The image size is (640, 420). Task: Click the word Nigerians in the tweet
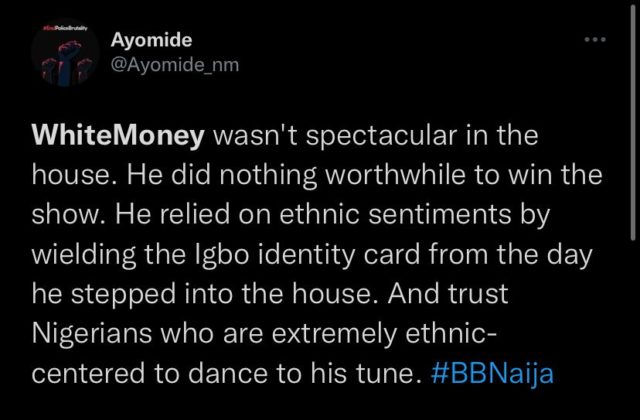[91, 334]
